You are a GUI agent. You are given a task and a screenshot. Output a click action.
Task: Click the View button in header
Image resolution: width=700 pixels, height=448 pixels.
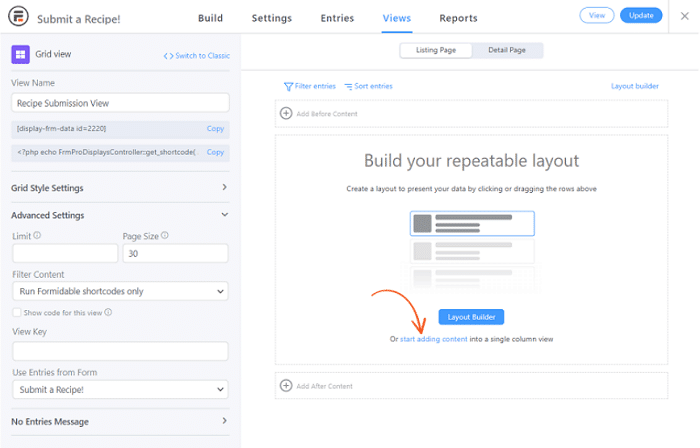coord(597,15)
